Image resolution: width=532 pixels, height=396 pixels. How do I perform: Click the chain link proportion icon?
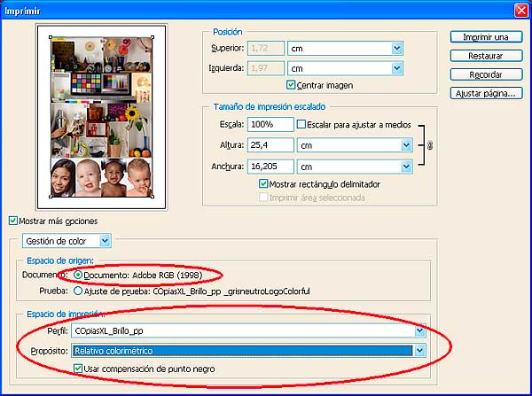pyautogui.click(x=430, y=145)
